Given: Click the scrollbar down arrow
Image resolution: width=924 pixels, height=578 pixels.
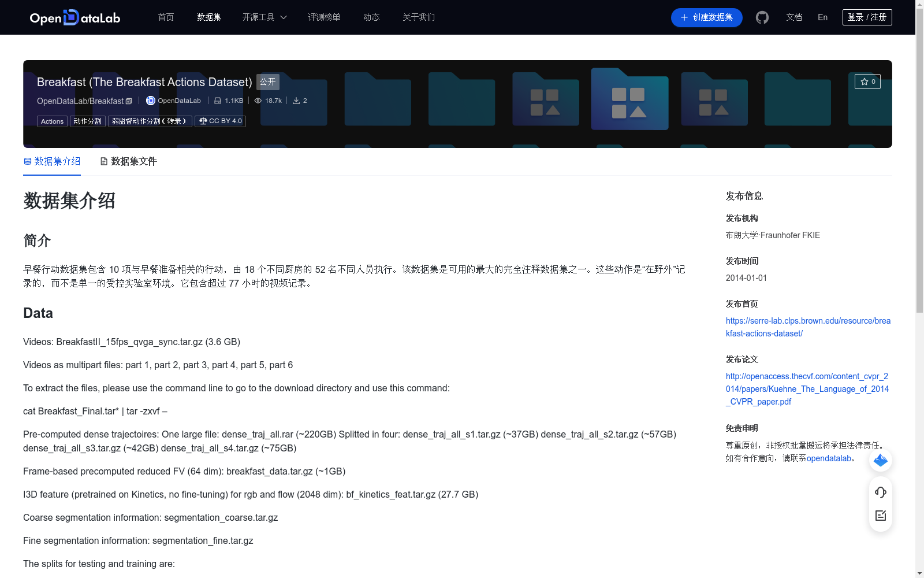Looking at the screenshot, I should click(x=919, y=573).
